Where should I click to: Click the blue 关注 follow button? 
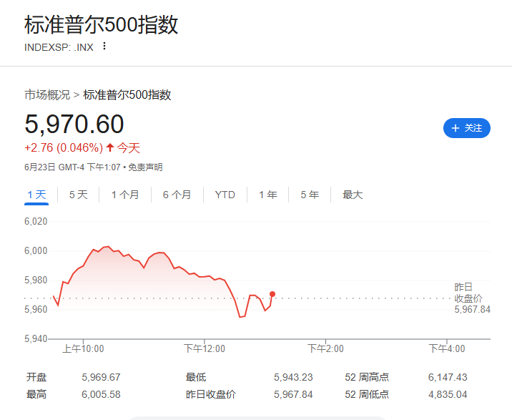click(x=467, y=128)
